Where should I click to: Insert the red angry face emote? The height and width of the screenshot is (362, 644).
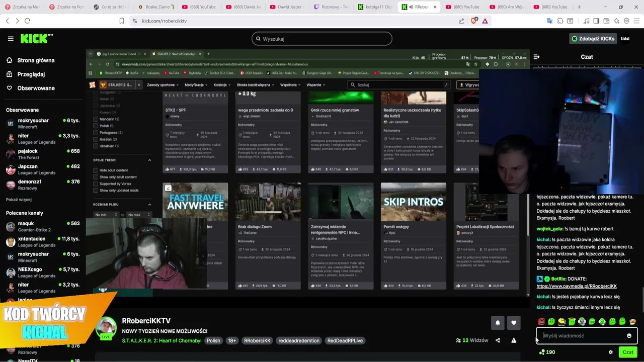click(541, 322)
